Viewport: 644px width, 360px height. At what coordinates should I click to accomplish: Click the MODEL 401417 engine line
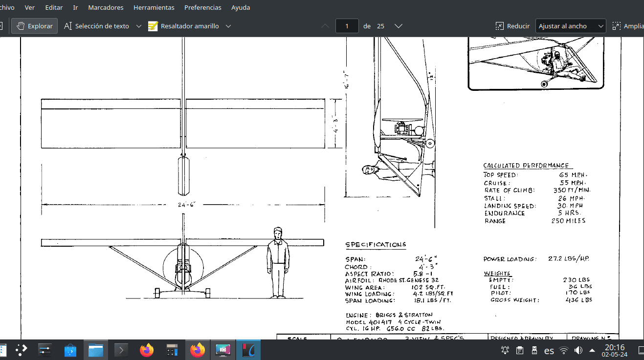pyautogui.click(x=393, y=322)
